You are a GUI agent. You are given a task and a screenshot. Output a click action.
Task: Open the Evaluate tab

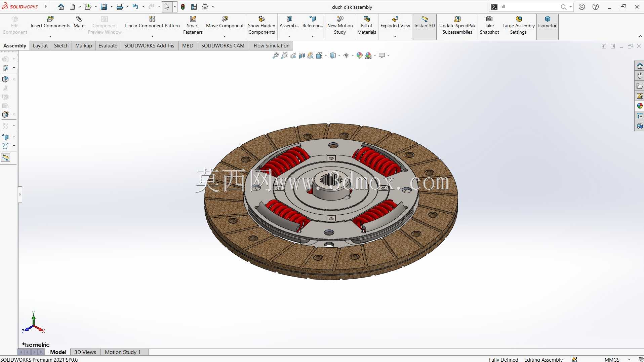pyautogui.click(x=108, y=45)
